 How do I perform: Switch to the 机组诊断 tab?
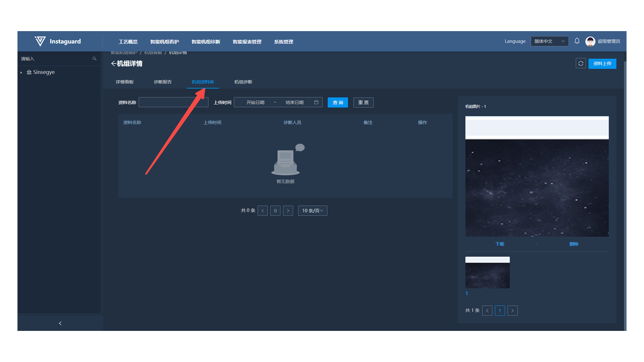(243, 82)
